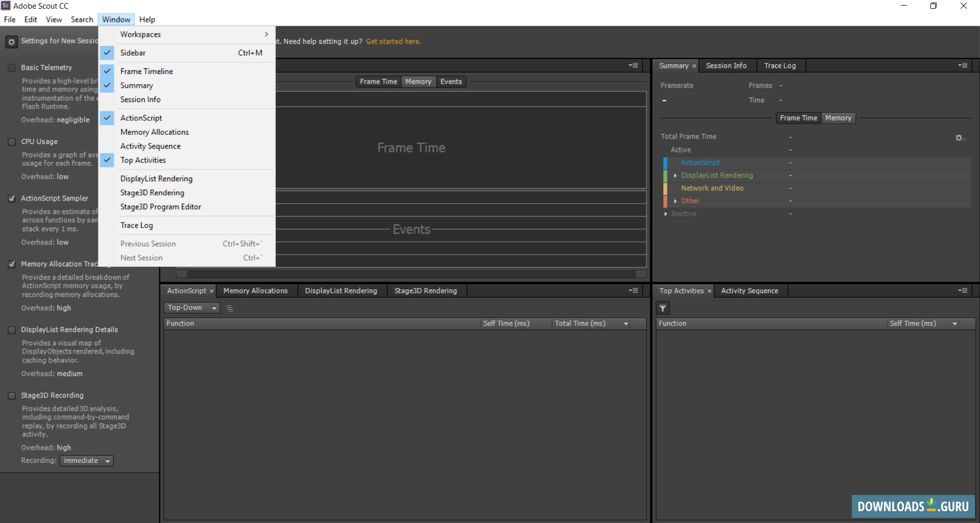Image resolution: width=980 pixels, height=523 pixels.
Task: Click the Get started here link
Action: click(x=393, y=41)
